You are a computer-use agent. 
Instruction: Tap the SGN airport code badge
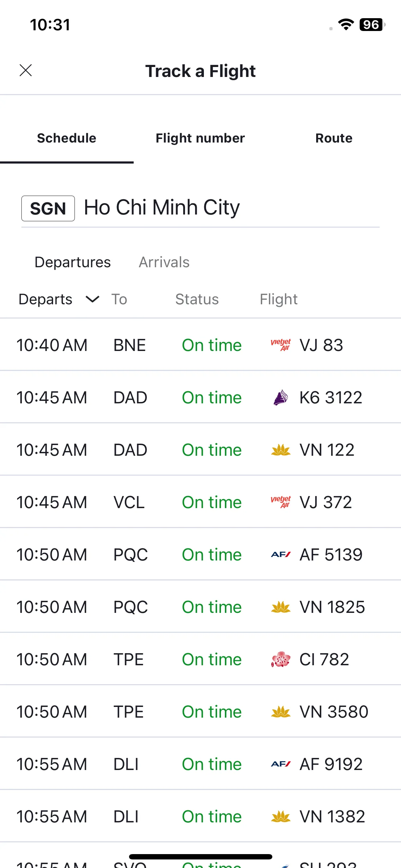click(48, 208)
